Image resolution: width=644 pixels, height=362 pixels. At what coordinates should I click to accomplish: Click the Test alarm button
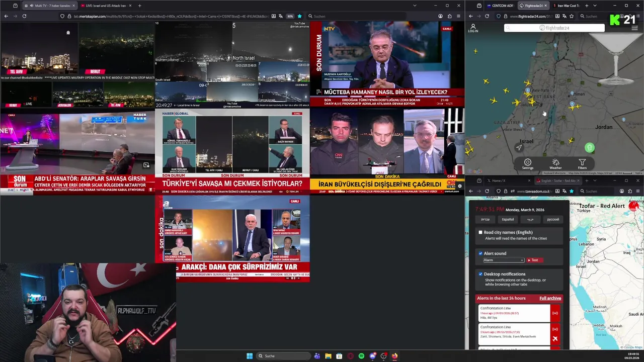(534, 260)
